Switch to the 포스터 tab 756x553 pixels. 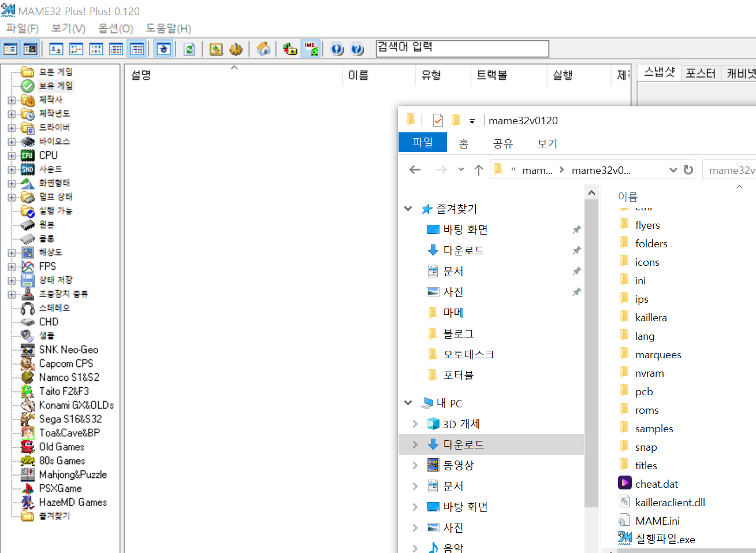pyautogui.click(x=701, y=73)
